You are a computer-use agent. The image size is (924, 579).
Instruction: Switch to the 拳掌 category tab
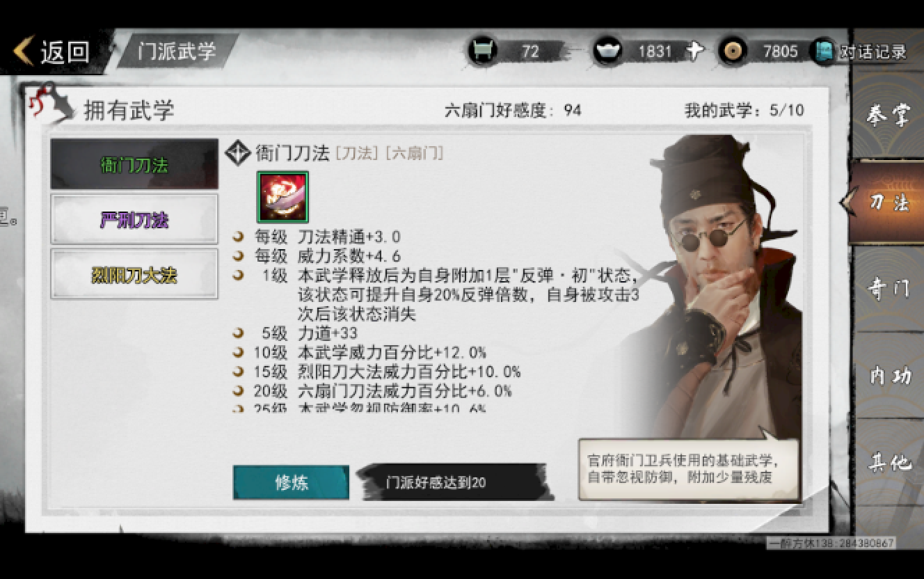(x=889, y=116)
